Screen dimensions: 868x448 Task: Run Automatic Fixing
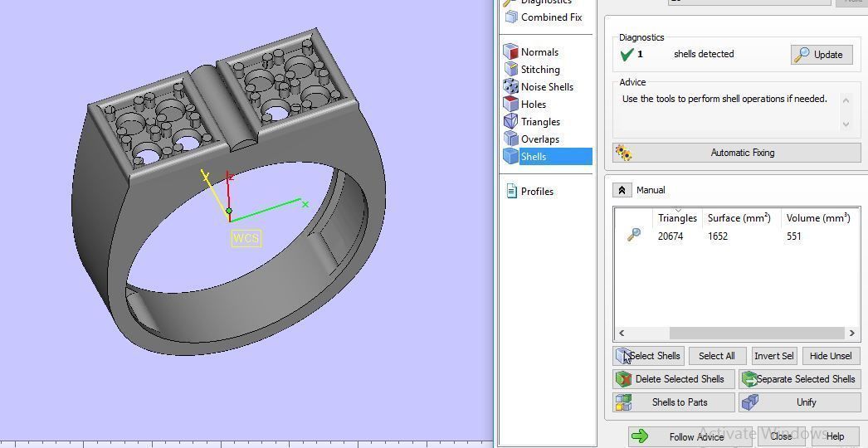[737, 153]
